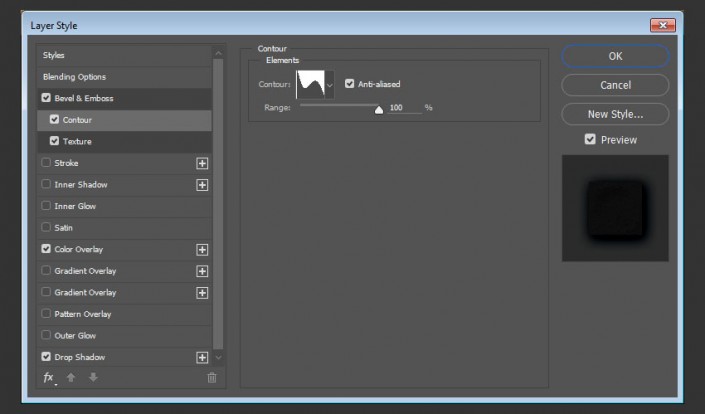705x414 pixels.
Task: Click the Range percentage input field
Action: click(405, 108)
